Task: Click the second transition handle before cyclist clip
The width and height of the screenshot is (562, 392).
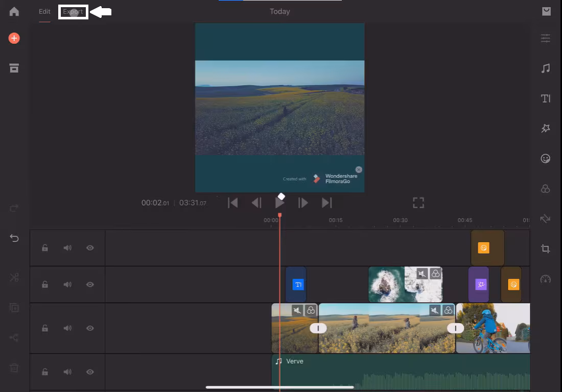Action: (456, 328)
